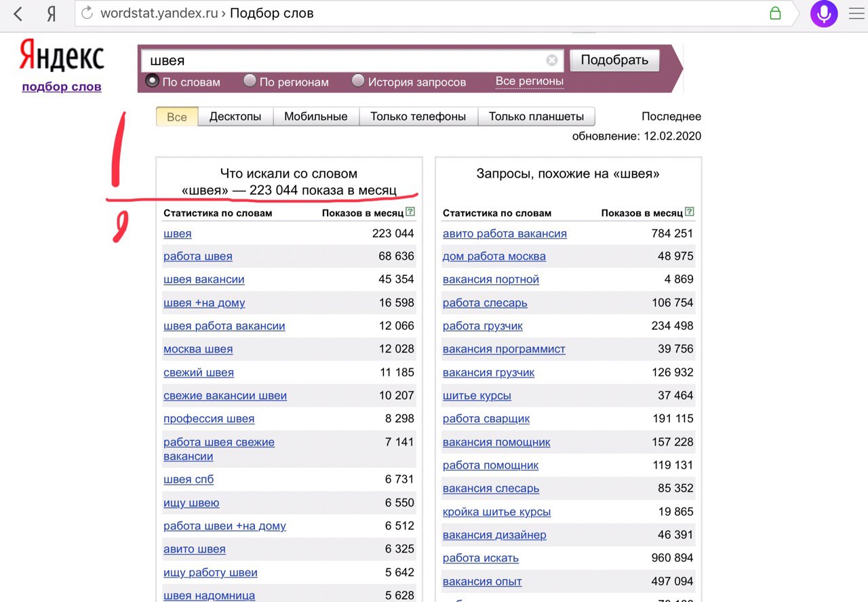Open the работа швея link
This screenshot has width=868, height=602.
(x=198, y=257)
